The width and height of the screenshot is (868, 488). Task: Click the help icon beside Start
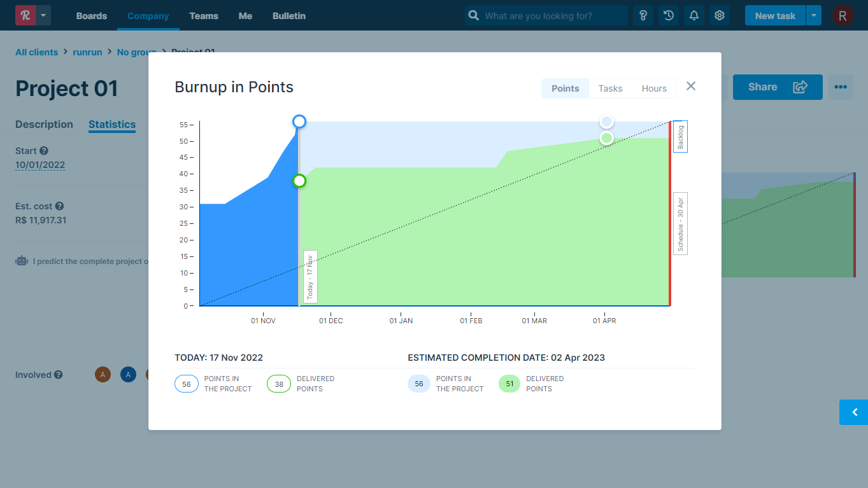(x=44, y=151)
